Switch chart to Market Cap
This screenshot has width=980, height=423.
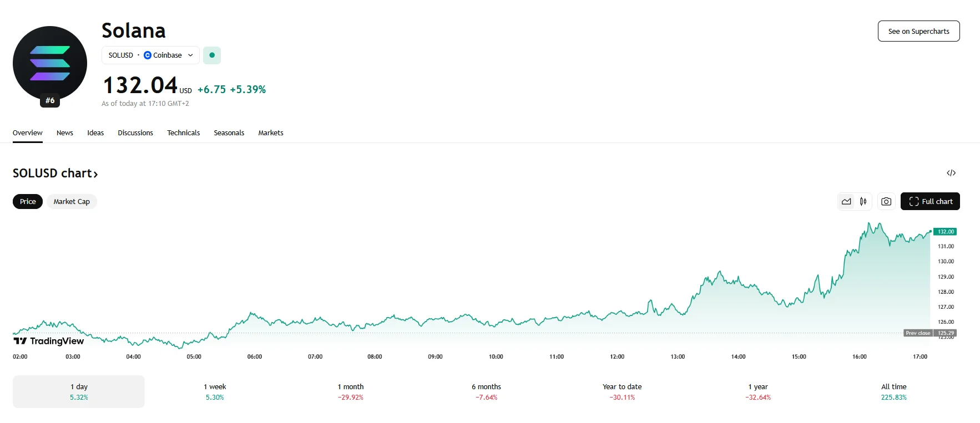pos(72,201)
